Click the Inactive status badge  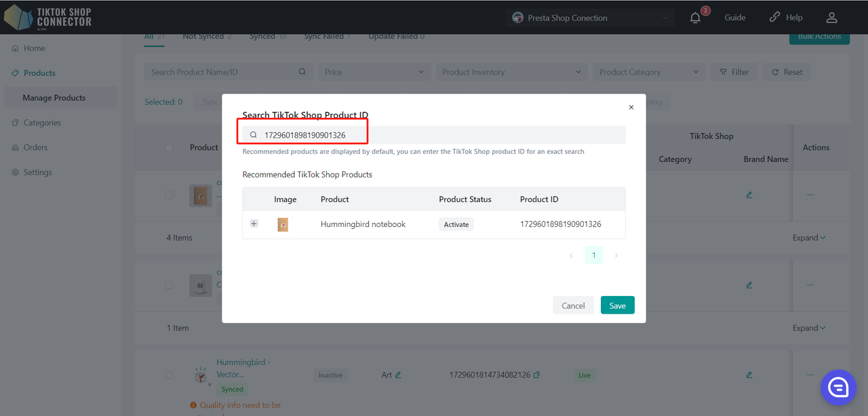pos(331,375)
